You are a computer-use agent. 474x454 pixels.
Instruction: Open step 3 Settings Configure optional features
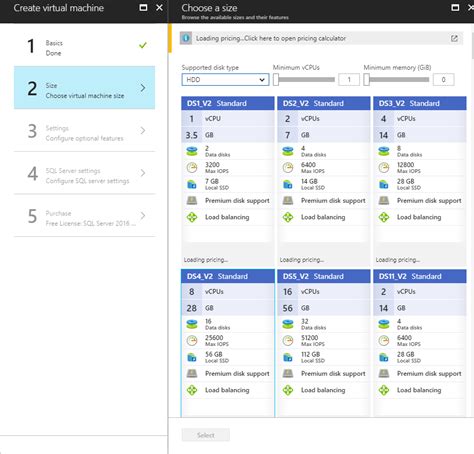tap(84, 130)
